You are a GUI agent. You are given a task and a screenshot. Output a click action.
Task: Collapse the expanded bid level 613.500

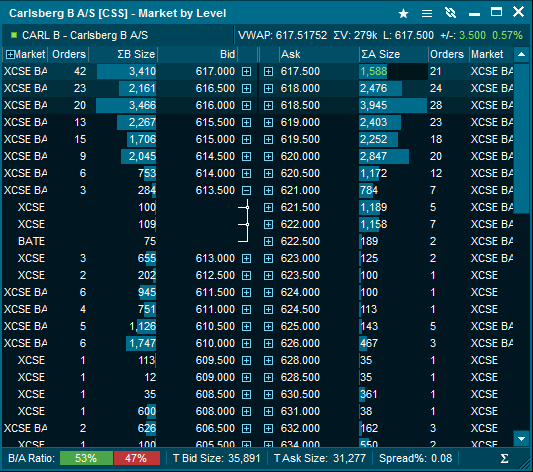click(x=246, y=190)
